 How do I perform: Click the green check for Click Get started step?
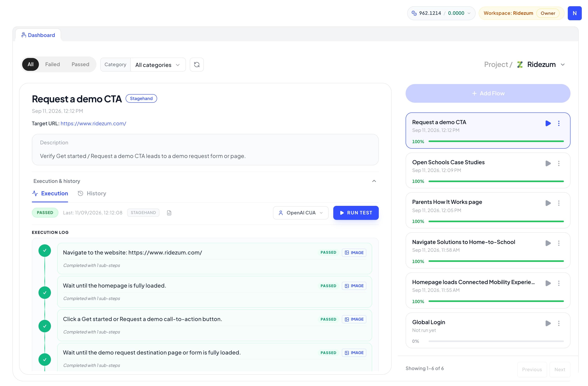point(45,326)
